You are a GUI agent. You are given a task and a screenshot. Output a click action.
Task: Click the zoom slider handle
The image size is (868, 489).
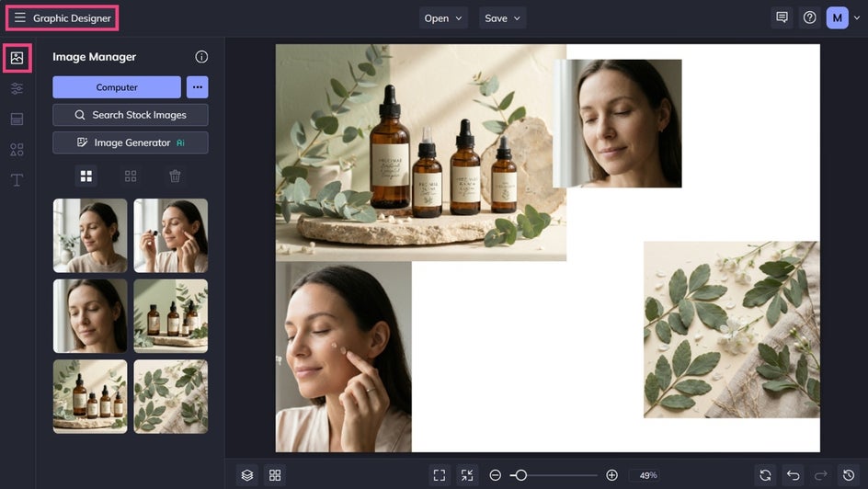(x=521, y=475)
